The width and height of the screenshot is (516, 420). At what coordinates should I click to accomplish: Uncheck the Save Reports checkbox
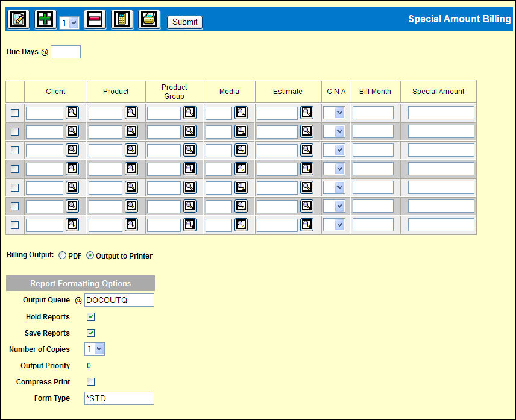pyautogui.click(x=90, y=333)
